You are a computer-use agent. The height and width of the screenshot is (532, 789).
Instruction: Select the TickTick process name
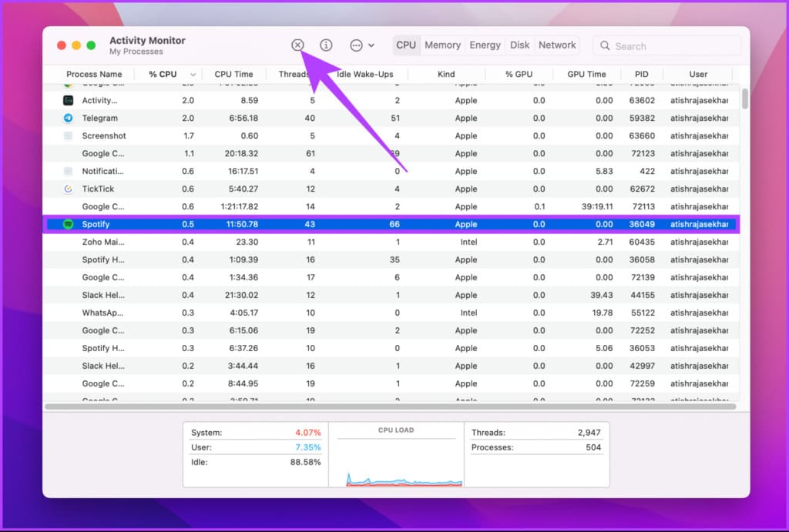pyautogui.click(x=98, y=189)
